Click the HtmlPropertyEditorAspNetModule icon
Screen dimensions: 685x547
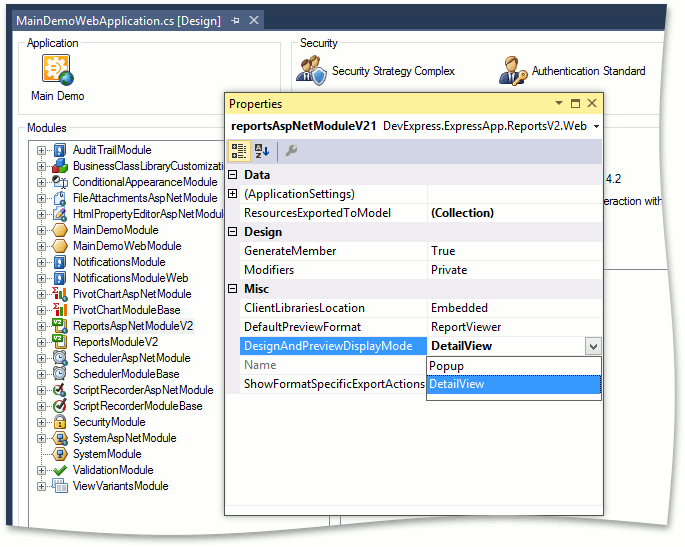point(60,214)
